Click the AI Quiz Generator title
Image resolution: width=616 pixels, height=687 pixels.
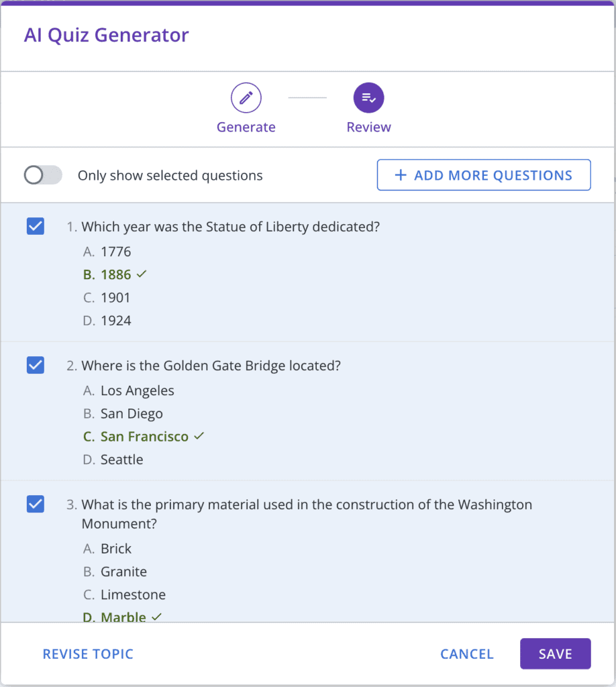107,35
